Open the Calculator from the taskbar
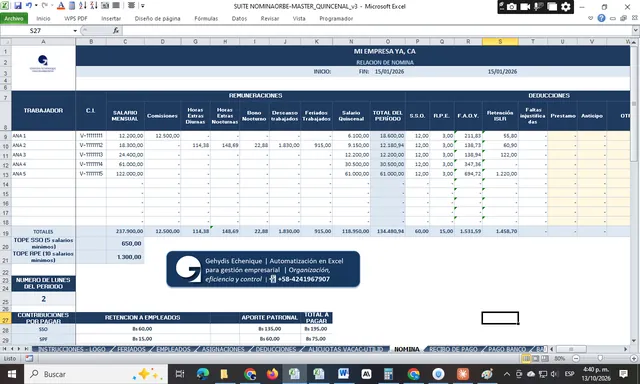Image resolution: width=640 pixels, height=384 pixels. coord(389,374)
